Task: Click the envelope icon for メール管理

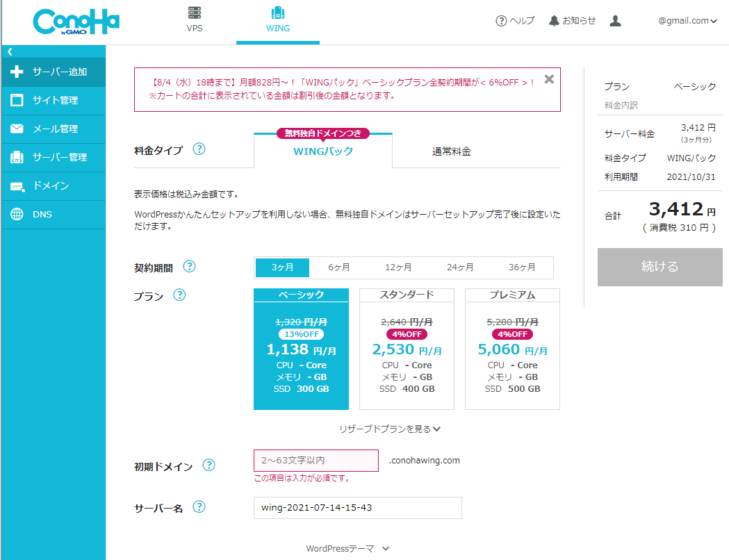Action: click(17, 129)
